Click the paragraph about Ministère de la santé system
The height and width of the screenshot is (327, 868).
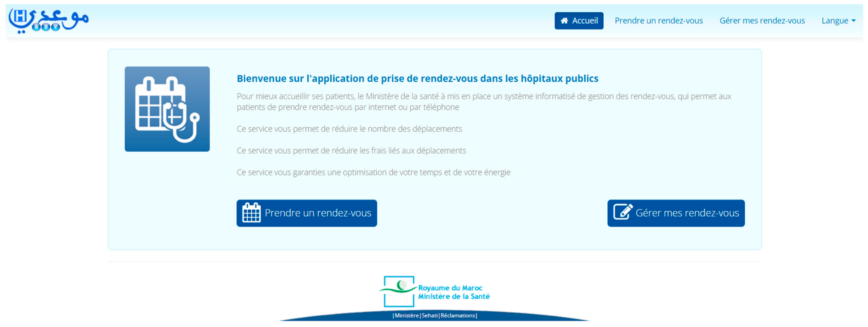coord(483,102)
